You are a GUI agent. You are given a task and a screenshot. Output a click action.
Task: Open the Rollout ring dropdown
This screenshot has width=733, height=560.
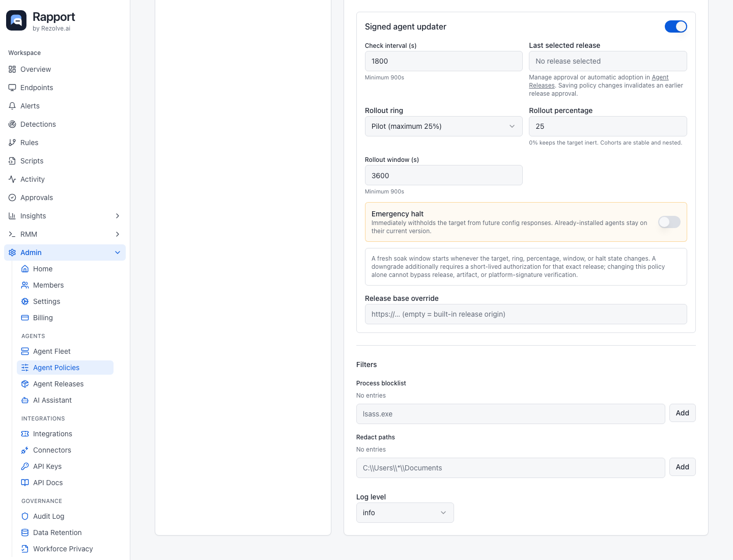[444, 126]
